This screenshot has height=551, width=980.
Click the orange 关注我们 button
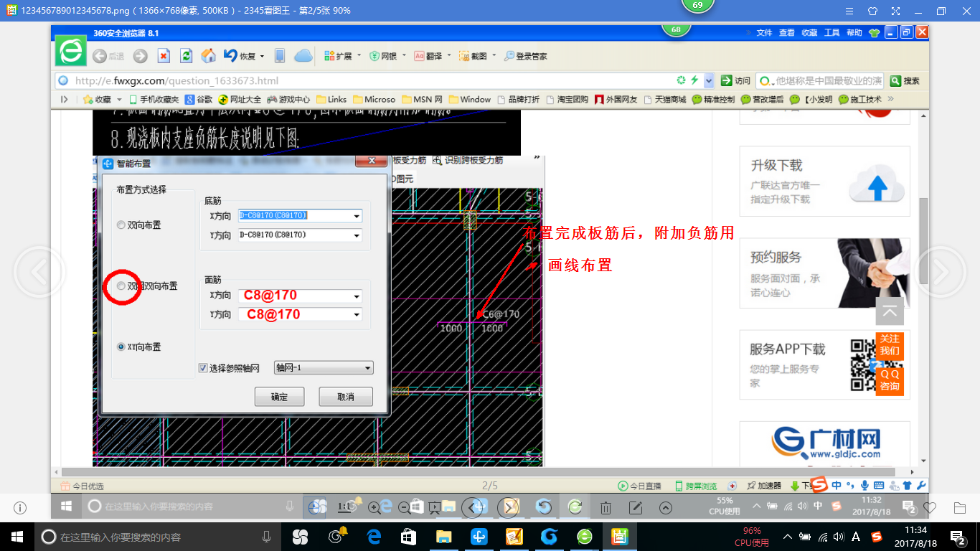pyautogui.click(x=890, y=345)
